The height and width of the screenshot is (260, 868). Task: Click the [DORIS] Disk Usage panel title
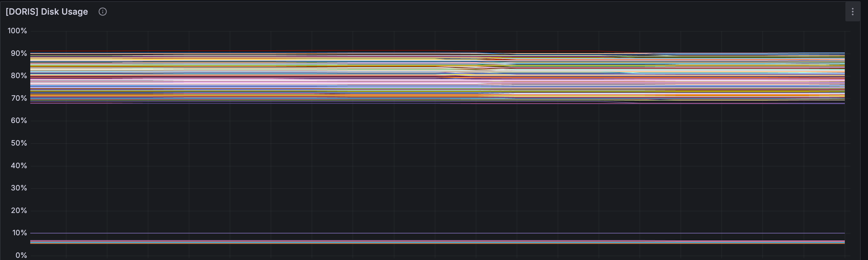(x=47, y=12)
